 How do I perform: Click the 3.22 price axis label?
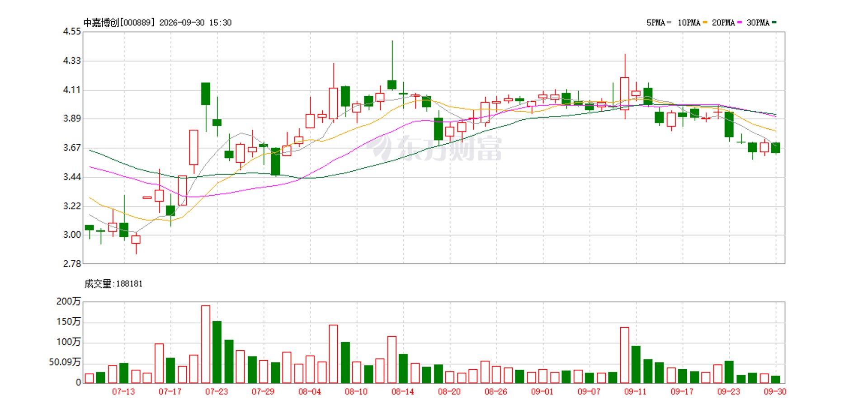pyautogui.click(x=72, y=206)
